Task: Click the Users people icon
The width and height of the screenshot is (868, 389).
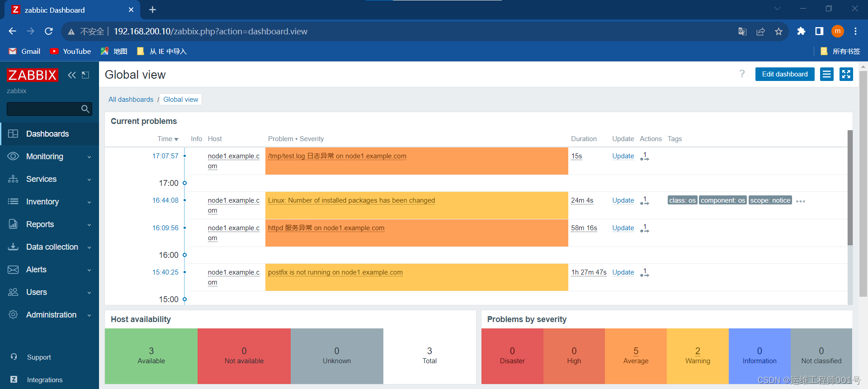Action: [13, 292]
